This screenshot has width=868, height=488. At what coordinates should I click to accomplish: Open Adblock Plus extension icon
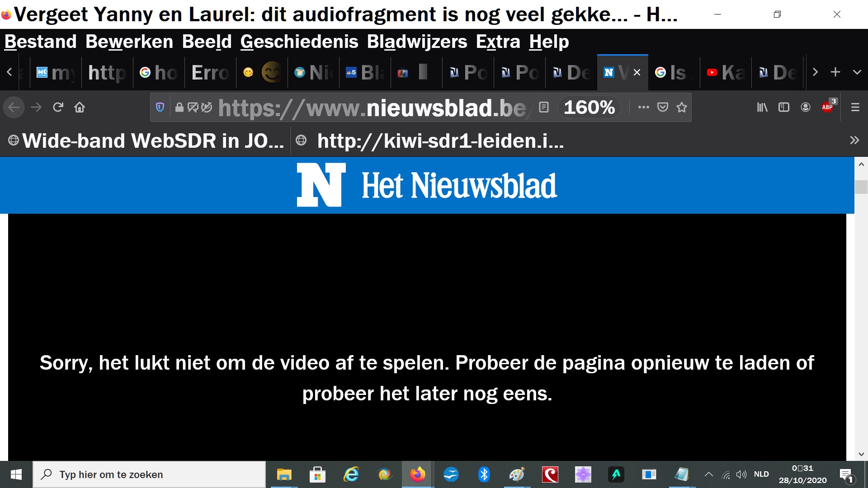828,108
